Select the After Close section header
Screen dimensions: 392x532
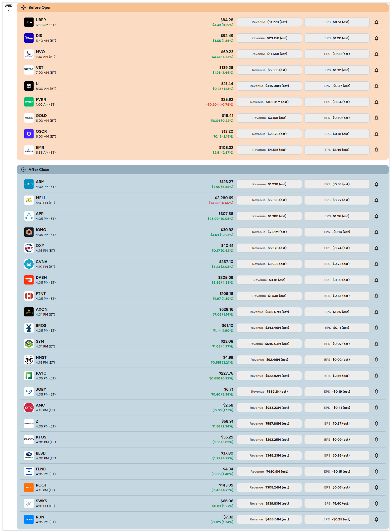click(x=203, y=170)
